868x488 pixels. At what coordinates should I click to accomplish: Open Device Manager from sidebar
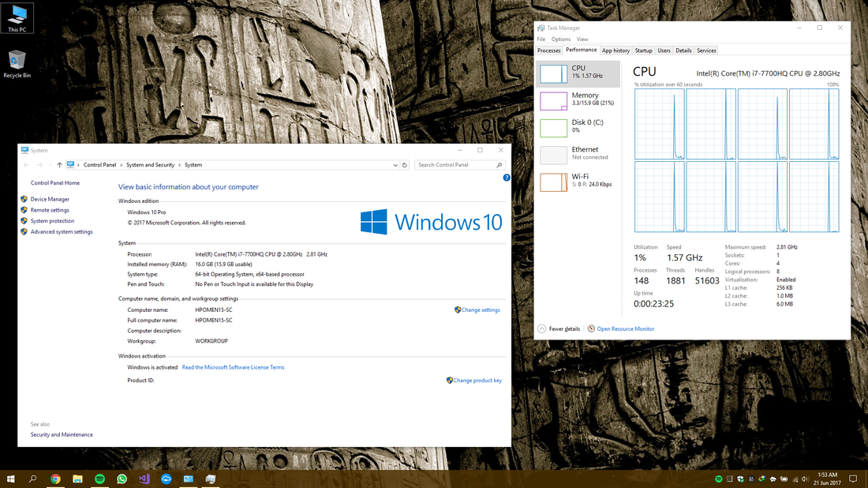tap(50, 200)
